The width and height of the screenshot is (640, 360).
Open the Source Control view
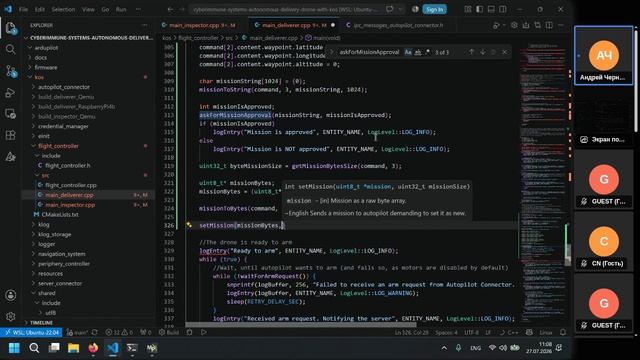(11, 71)
